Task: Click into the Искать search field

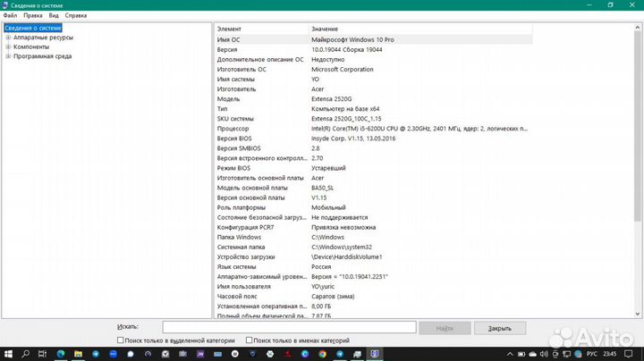Action: (x=289, y=327)
